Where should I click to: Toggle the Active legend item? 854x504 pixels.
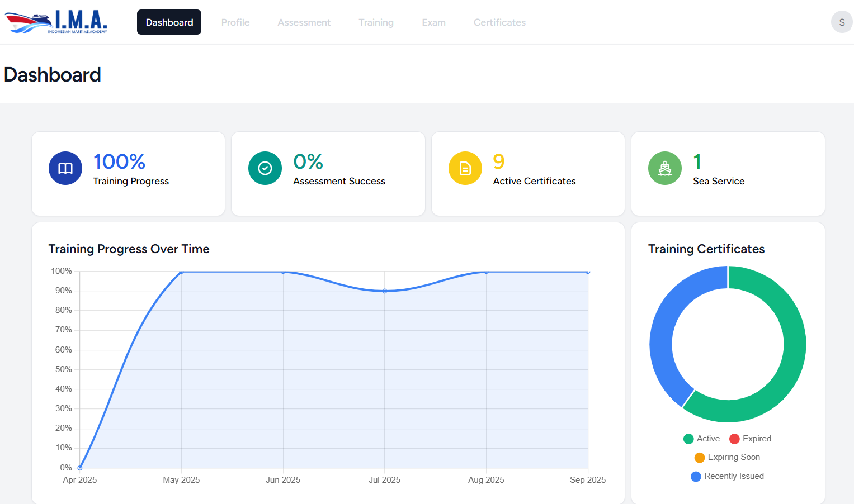pyautogui.click(x=702, y=439)
